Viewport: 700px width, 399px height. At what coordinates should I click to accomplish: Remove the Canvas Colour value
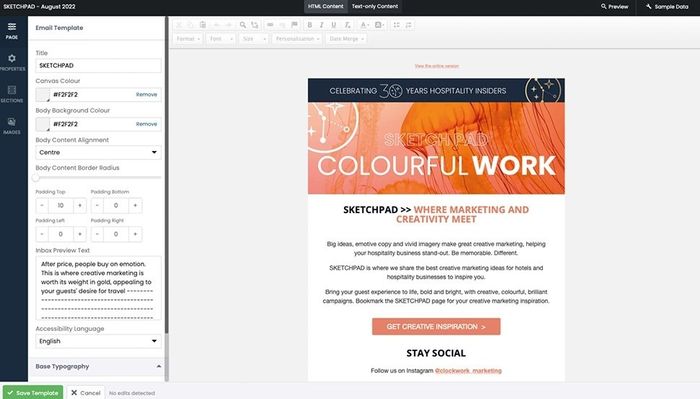pyautogui.click(x=146, y=95)
